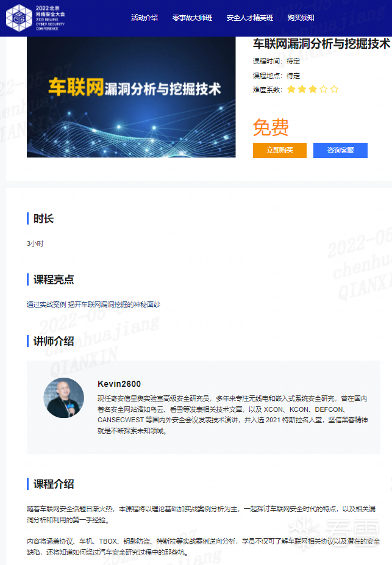Screen dimensions: 392x565
Task: Click the third filled difficulty star
Action: 313,89
